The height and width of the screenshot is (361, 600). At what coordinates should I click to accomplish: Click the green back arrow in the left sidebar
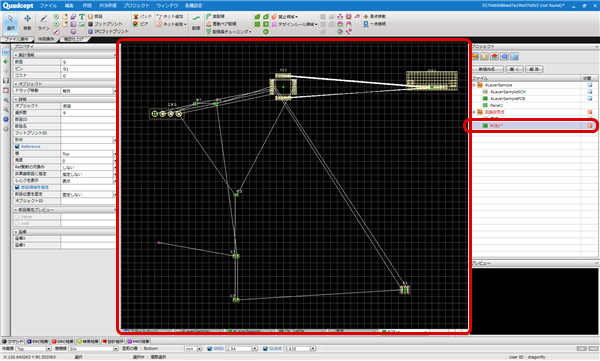click(5, 61)
